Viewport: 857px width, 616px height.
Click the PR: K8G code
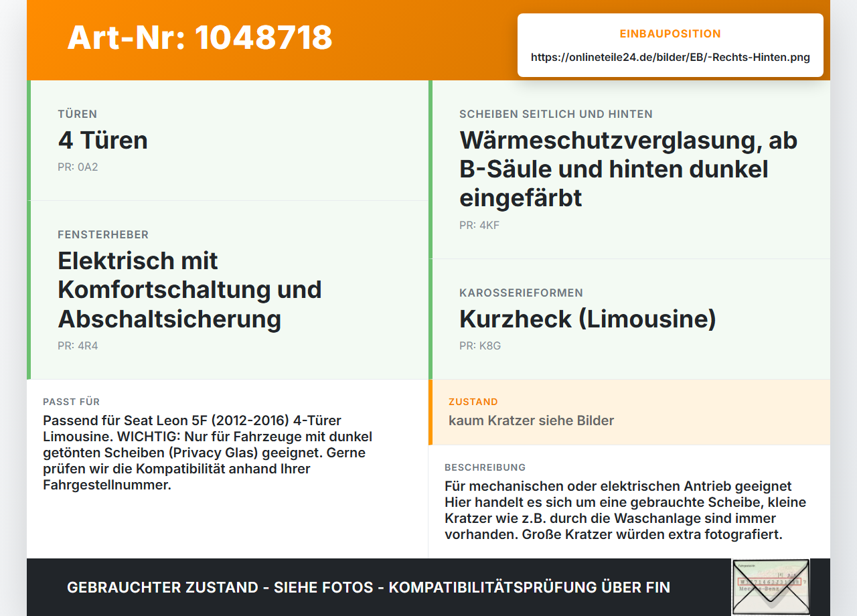click(x=480, y=345)
